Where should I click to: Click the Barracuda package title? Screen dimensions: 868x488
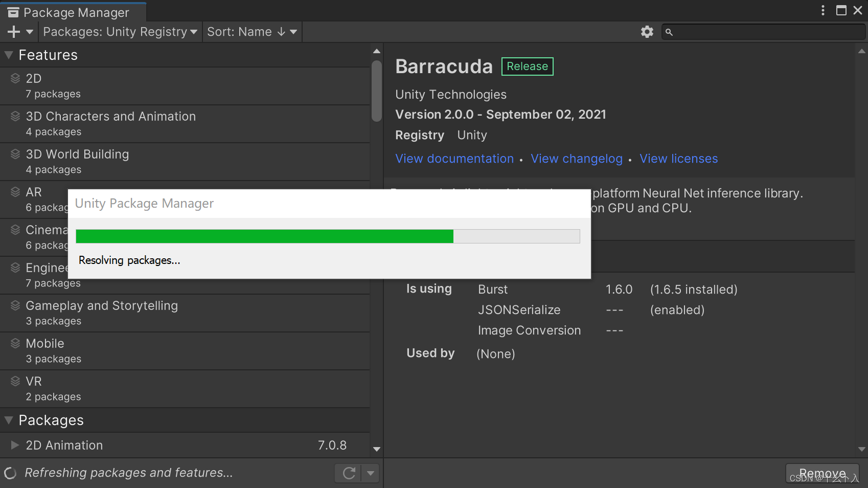coord(444,66)
